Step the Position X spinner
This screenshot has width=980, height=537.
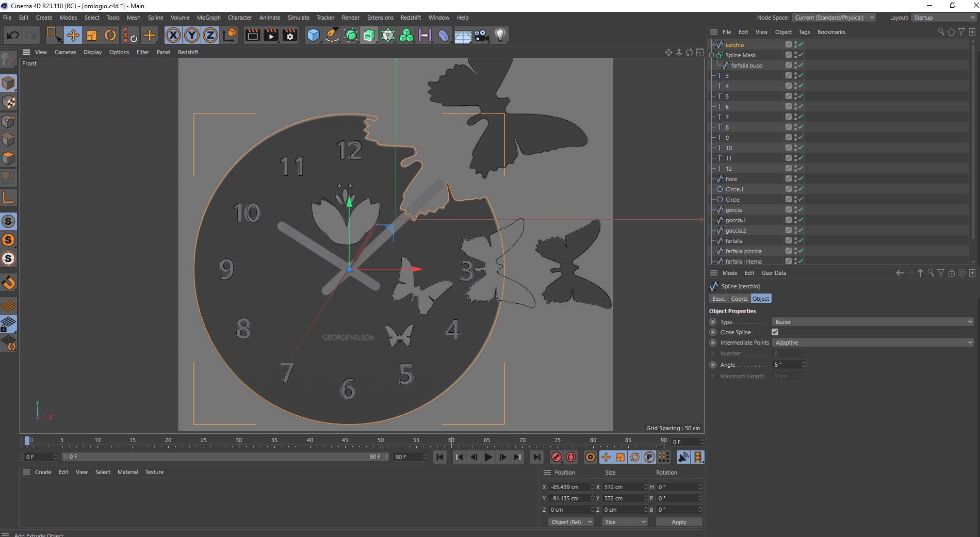[x=592, y=487]
